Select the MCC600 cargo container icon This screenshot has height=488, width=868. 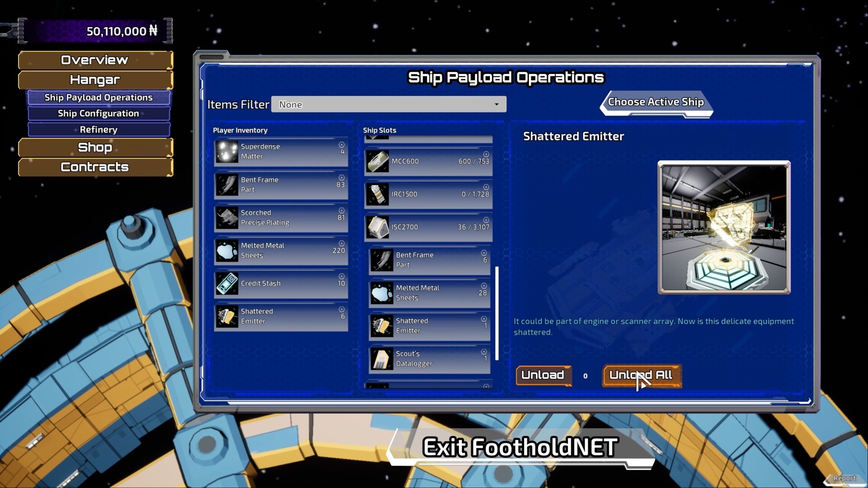[378, 161]
